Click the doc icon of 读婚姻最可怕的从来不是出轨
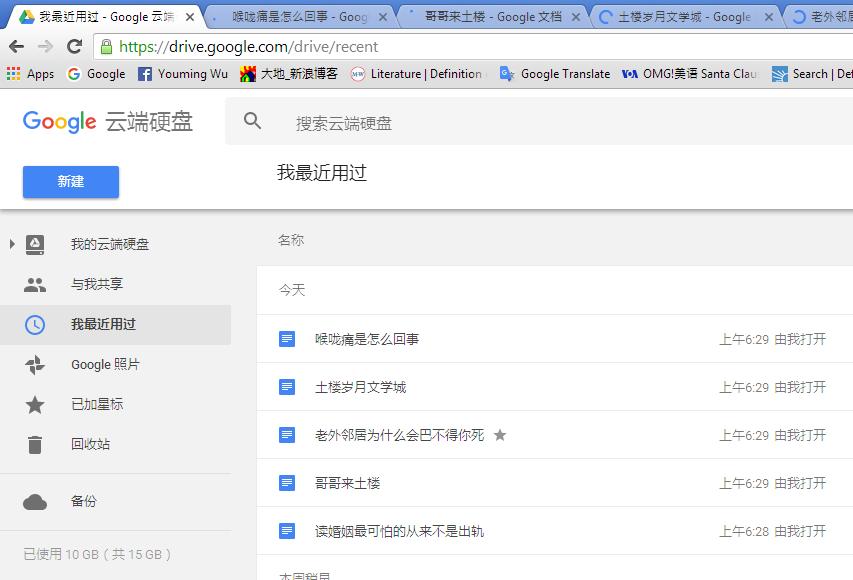 click(x=287, y=530)
